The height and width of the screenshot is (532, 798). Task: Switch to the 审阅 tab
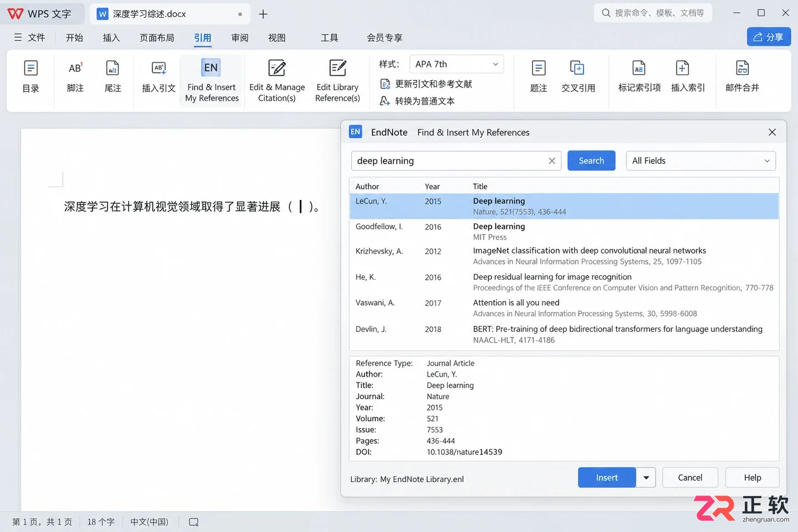coord(240,38)
